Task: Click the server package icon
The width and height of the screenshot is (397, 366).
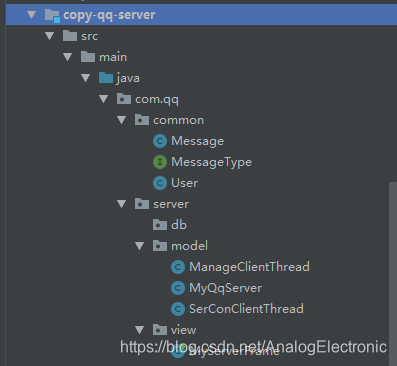Action: click(142, 204)
